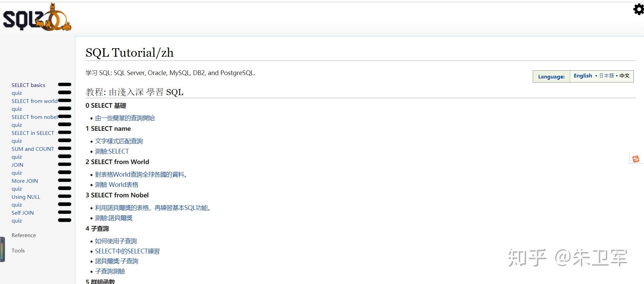
Task: Open the 如何使用子查詢 link
Action: click(x=116, y=241)
